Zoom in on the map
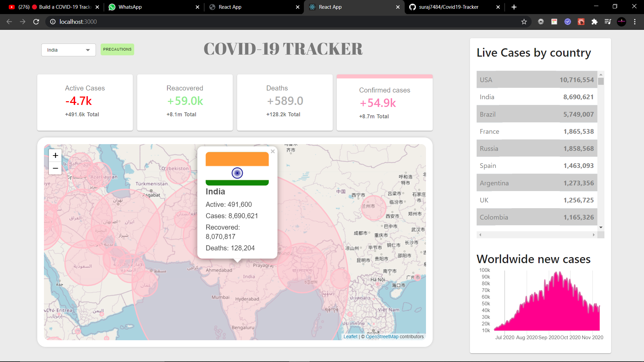This screenshot has width=644, height=362. (55, 155)
